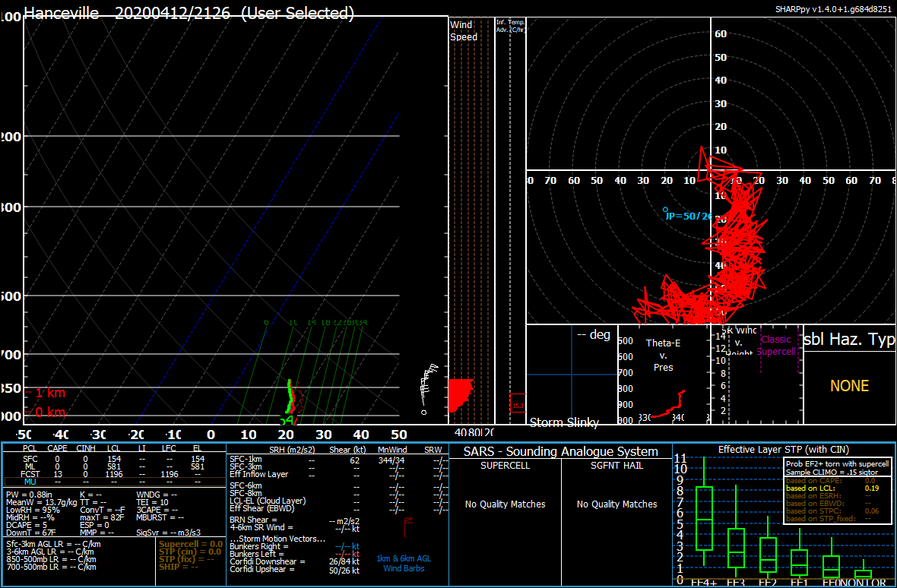The width and height of the screenshot is (897, 588).
Task: Click the 344/34 MnWind value
Action: coord(390,459)
